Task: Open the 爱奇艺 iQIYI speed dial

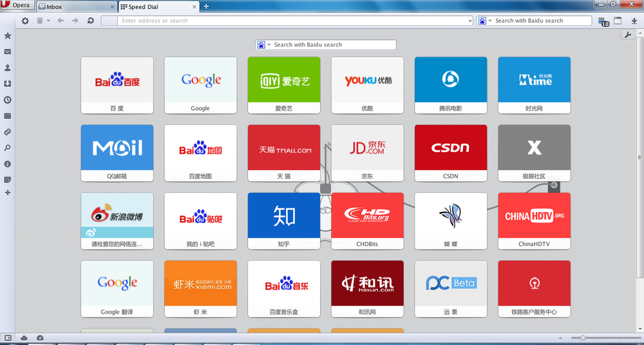Action: tap(284, 86)
